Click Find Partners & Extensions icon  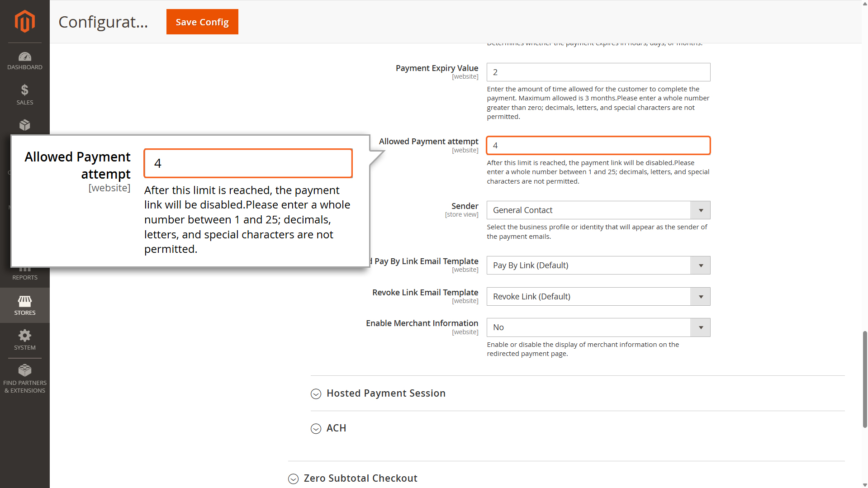(x=25, y=371)
